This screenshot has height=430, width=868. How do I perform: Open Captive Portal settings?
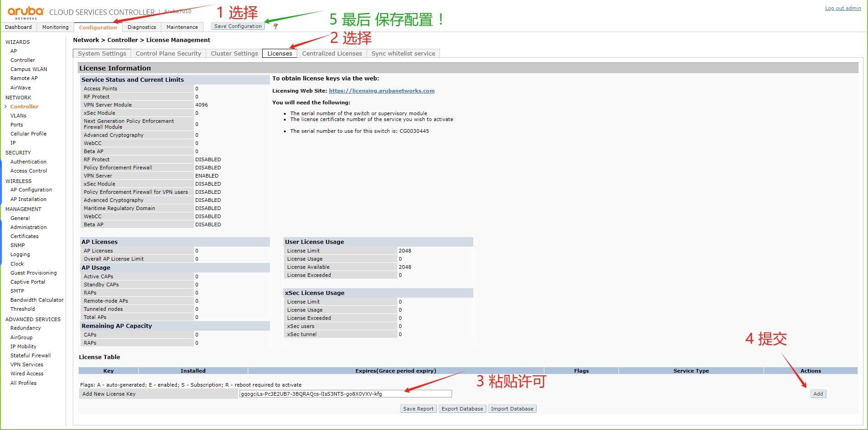(x=28, y=282)
